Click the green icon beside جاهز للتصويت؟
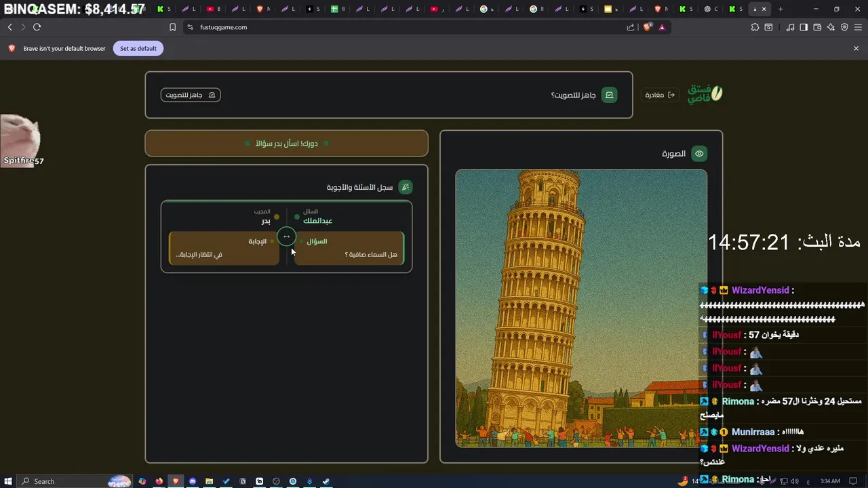The image size is (868, 488). (x=609, y=95)
